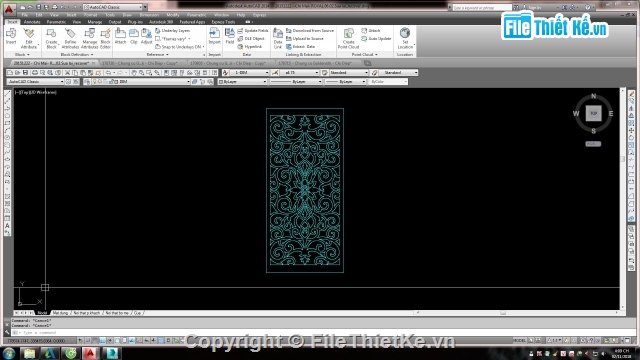The height and width of the screenshot is (360, 640).
Task: Click Upload to Source button
Action: click(305, 38)
